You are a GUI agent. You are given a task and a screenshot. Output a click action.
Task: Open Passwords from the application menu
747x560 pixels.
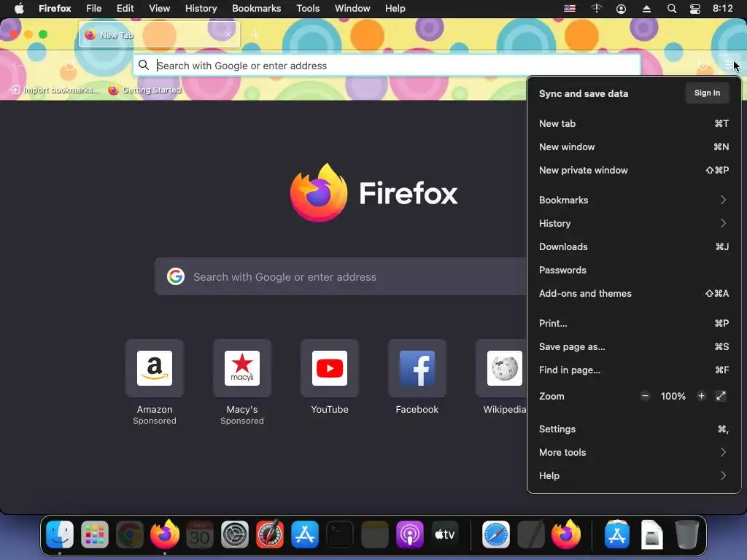tap(634, 270)
